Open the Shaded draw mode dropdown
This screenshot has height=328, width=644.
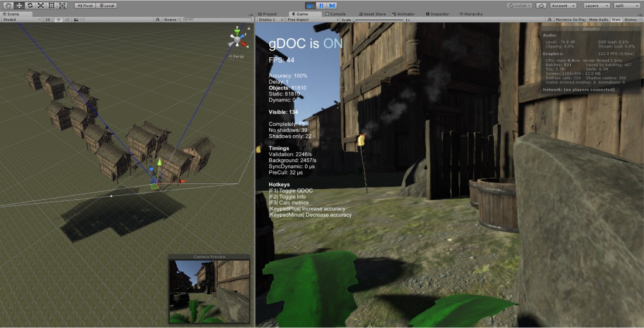click(x=22, y=19)
